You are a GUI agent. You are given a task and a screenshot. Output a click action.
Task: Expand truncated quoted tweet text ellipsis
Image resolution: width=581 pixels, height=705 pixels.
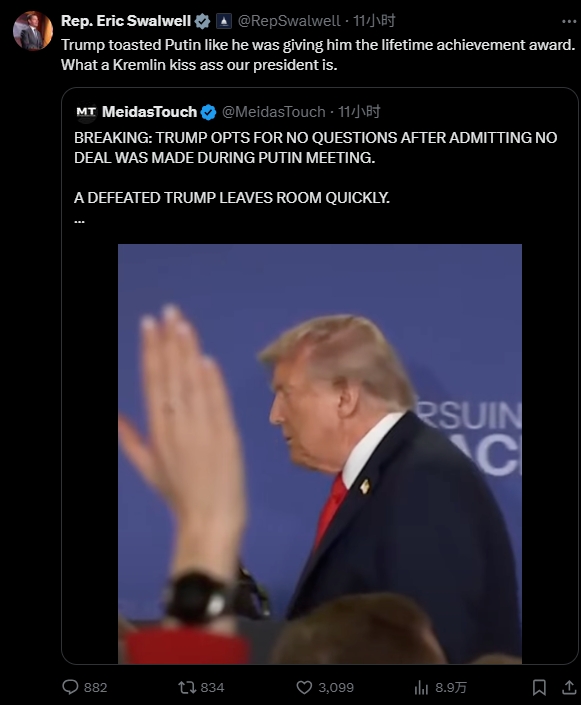(x=80, y=220)
